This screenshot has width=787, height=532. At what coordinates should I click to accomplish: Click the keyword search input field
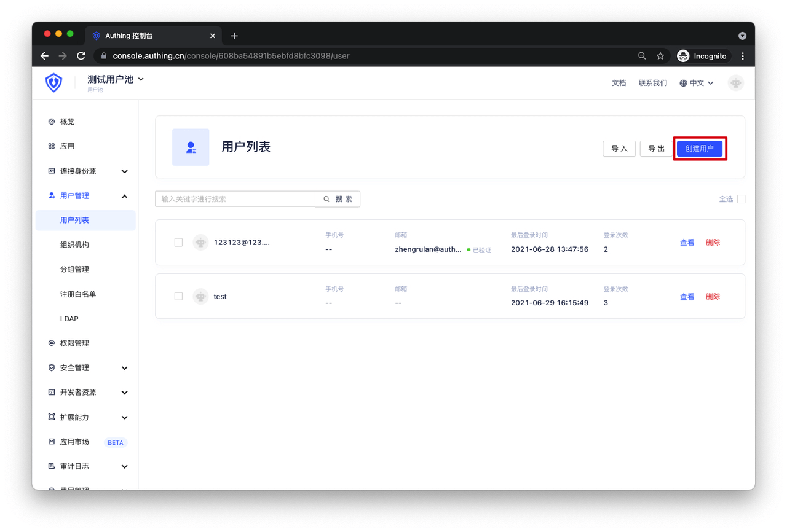[x=235, y=199]
